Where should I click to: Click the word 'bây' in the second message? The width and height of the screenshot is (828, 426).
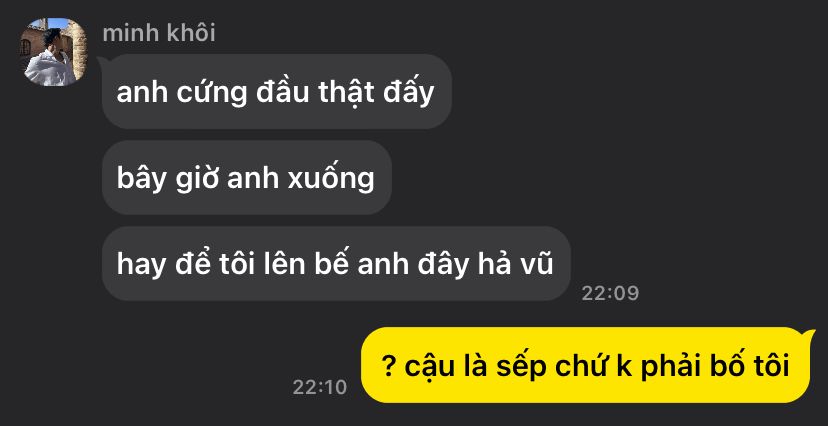(139, 180)
